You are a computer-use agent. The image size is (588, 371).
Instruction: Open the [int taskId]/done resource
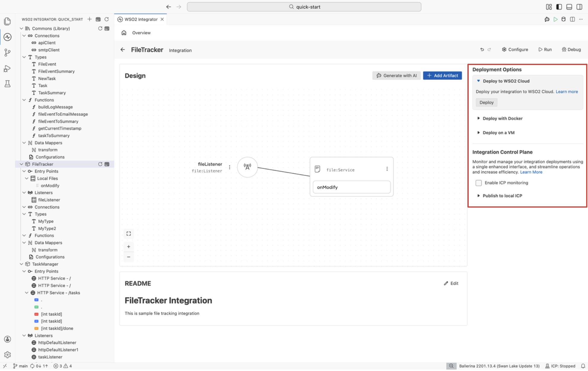coord(57,328)
